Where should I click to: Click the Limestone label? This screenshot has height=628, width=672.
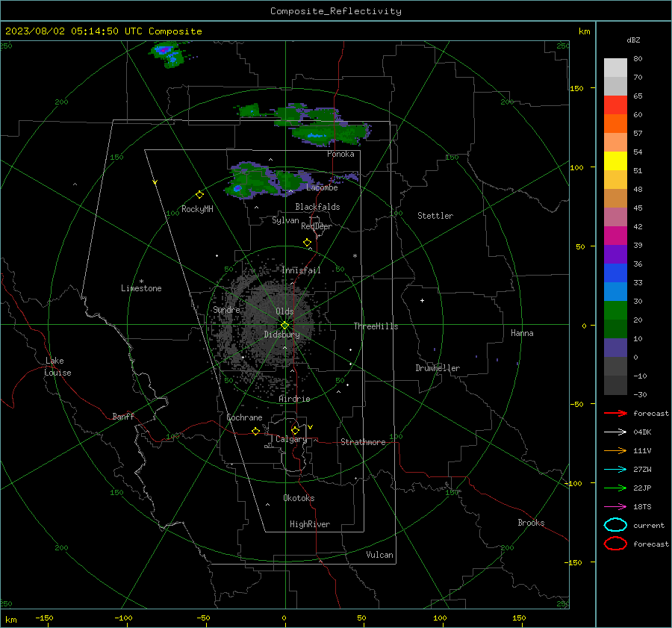tap(141, 288)
